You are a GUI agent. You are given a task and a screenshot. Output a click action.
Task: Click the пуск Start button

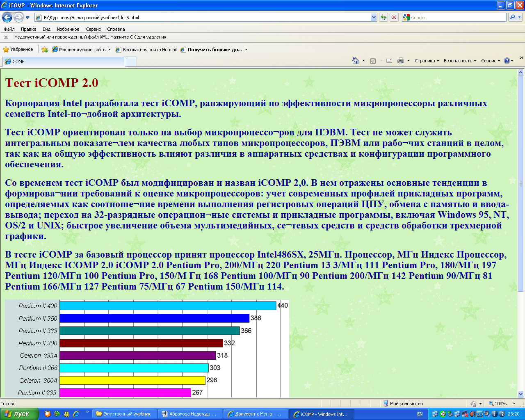19,414
